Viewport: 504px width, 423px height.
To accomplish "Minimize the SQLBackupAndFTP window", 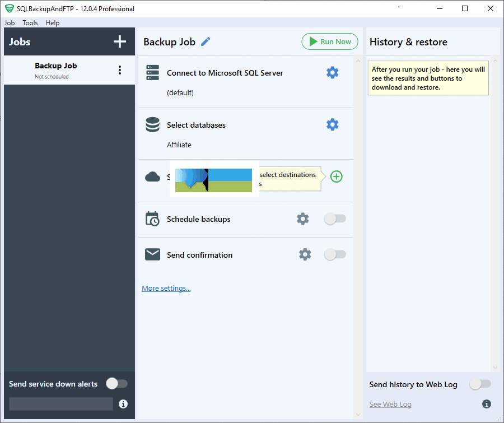I will (x=440, y=9).
